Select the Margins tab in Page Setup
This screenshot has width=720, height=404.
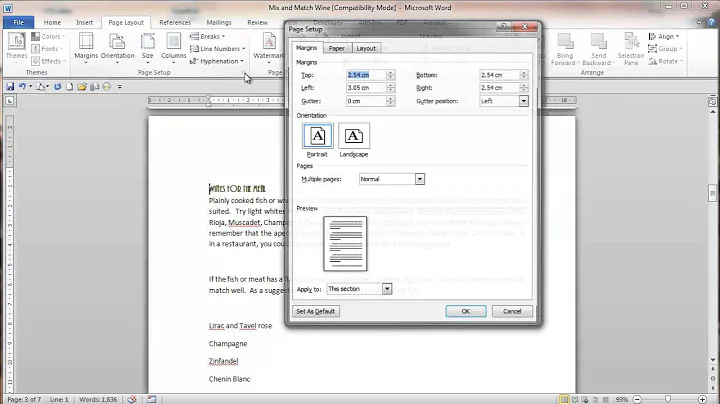(x=306, y=48)
